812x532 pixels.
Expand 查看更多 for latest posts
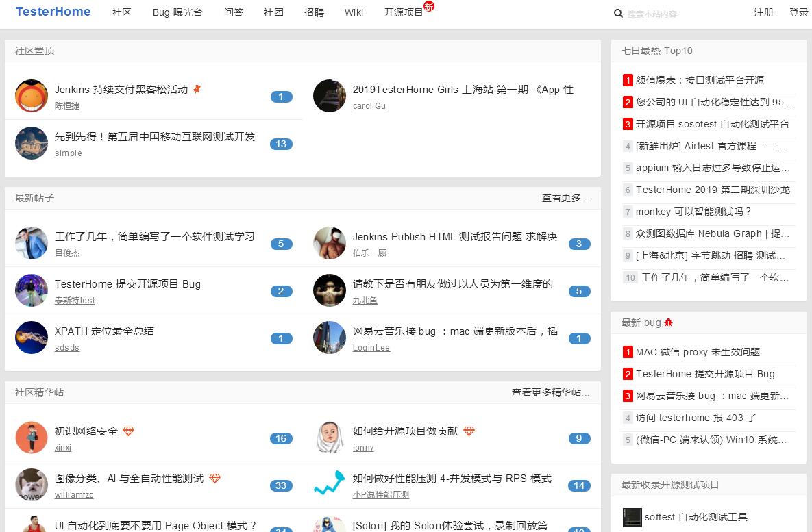point(565,198)
